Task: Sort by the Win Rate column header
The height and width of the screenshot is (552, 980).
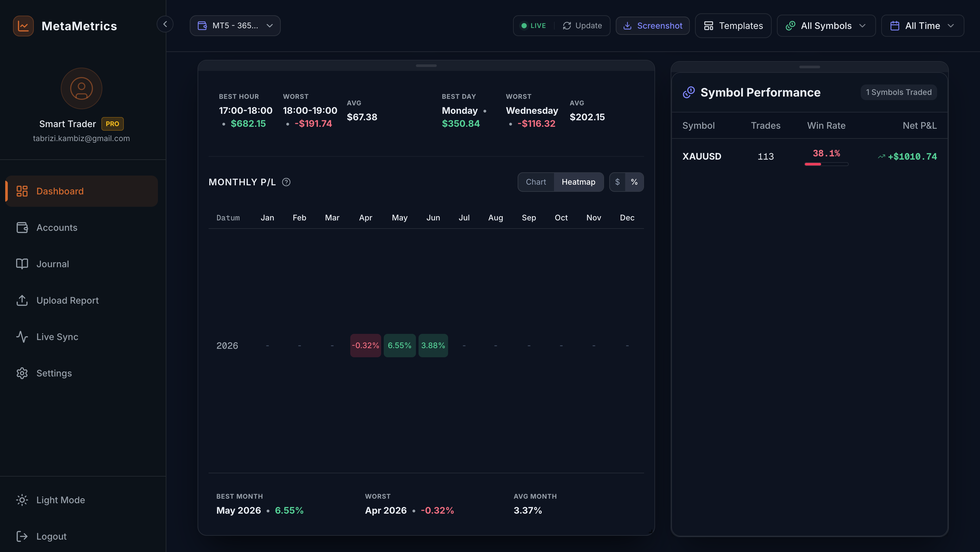Action: [x=826, y=125]
